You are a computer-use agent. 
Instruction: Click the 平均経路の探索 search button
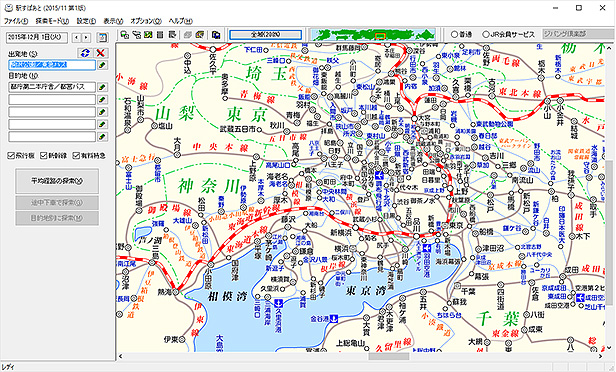[x=57, y=181]
